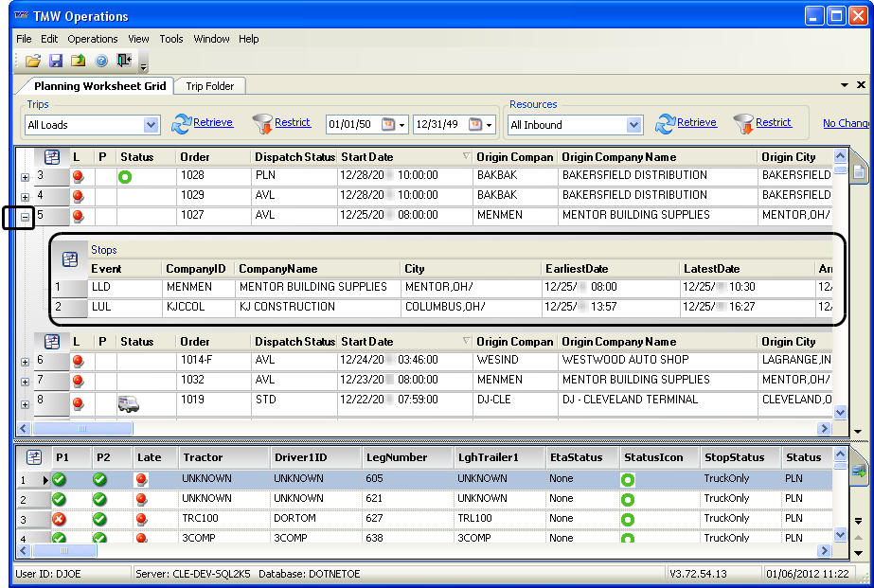Click the open folder toolbar icon
Screen dimensions: 874x588
coord(32,61)
